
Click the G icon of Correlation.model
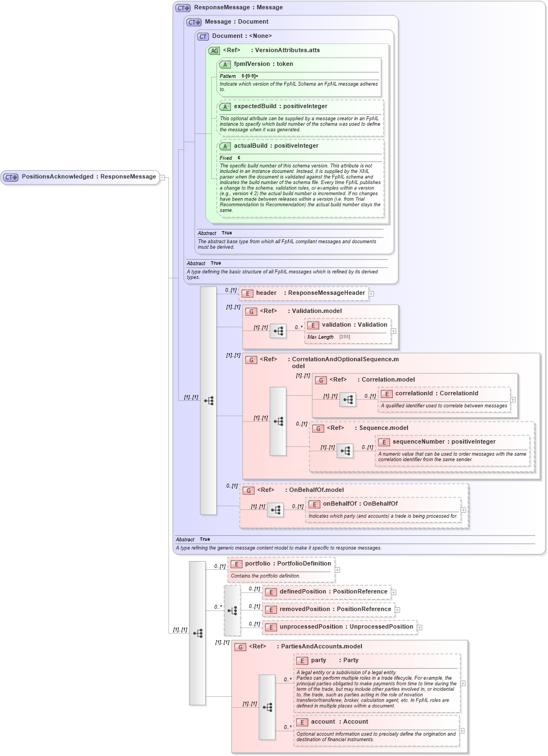[x=321, y=380]
